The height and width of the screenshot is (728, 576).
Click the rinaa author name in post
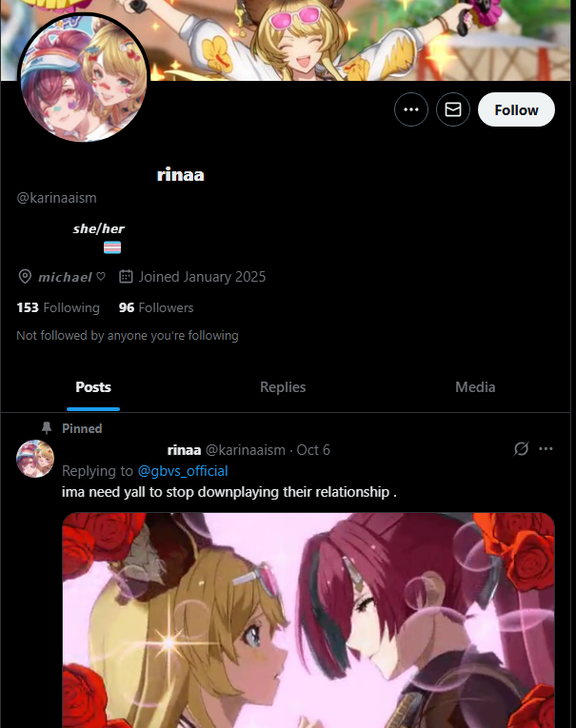[184, 450]
